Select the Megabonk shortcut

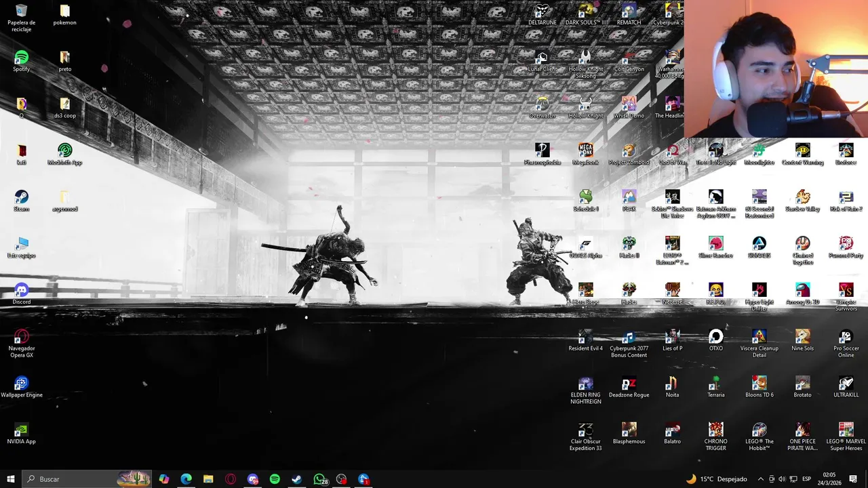pyautogui.click(x=585, y=155)
